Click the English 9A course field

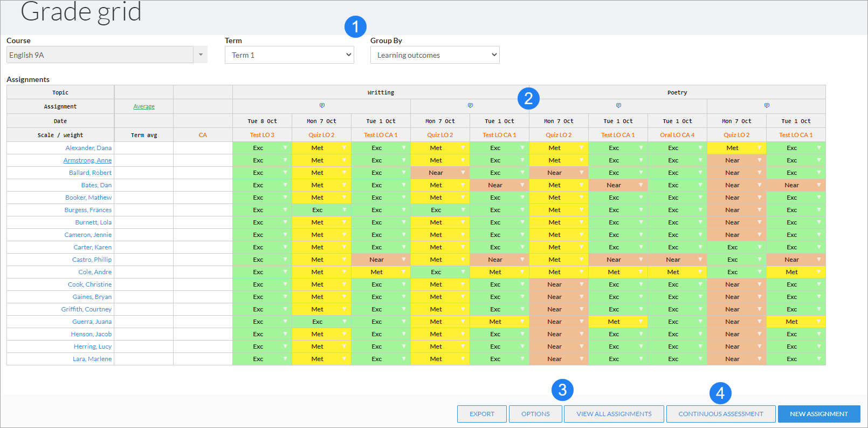pyautogui.click(x=100, y=55)
